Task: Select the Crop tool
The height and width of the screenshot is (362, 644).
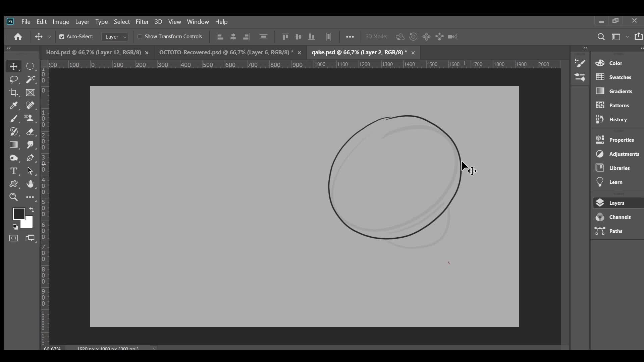Action: click(13, 93)
